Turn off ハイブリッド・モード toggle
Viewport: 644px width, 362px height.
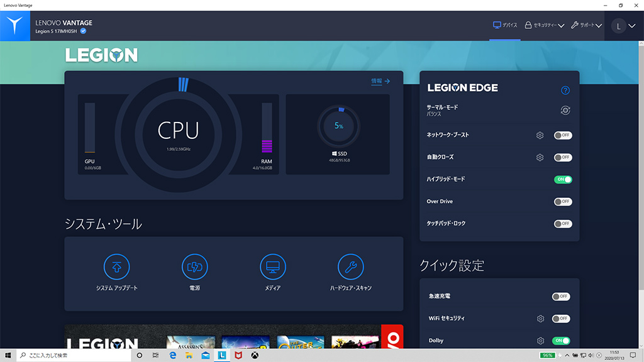click(563, 179)
